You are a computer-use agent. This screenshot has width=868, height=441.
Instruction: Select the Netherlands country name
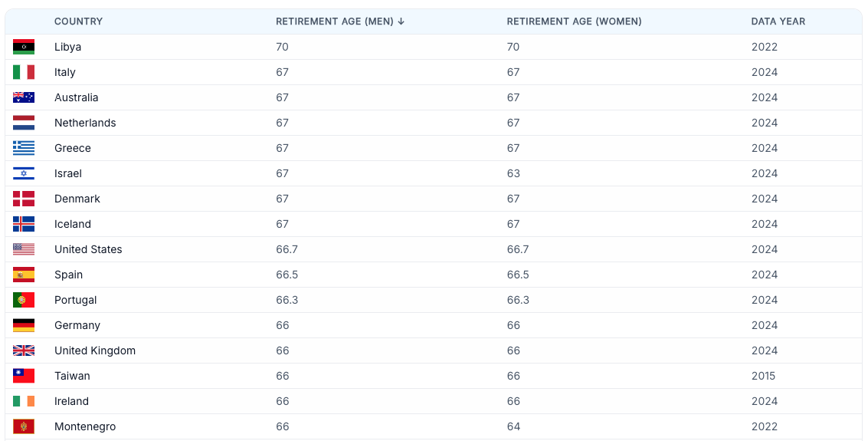tap(85, 123)
